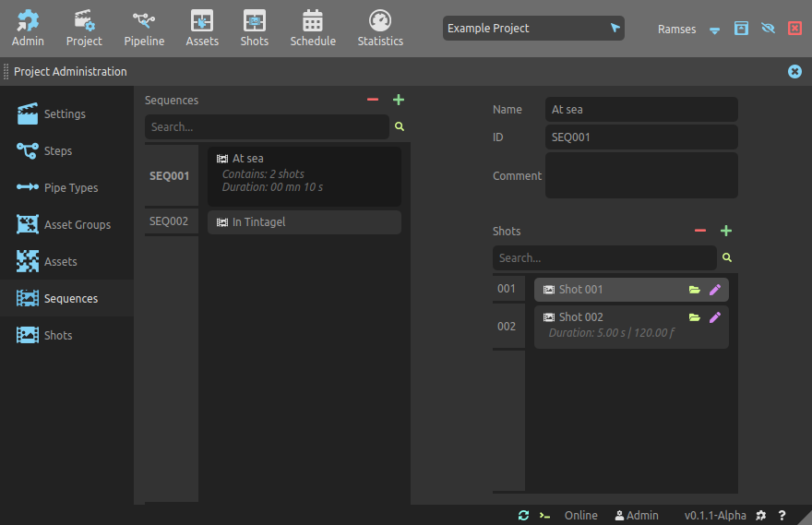The height and width of the screenshot is (525, 812).
Task: Click the Shots search field
Action: coord(604,258)
